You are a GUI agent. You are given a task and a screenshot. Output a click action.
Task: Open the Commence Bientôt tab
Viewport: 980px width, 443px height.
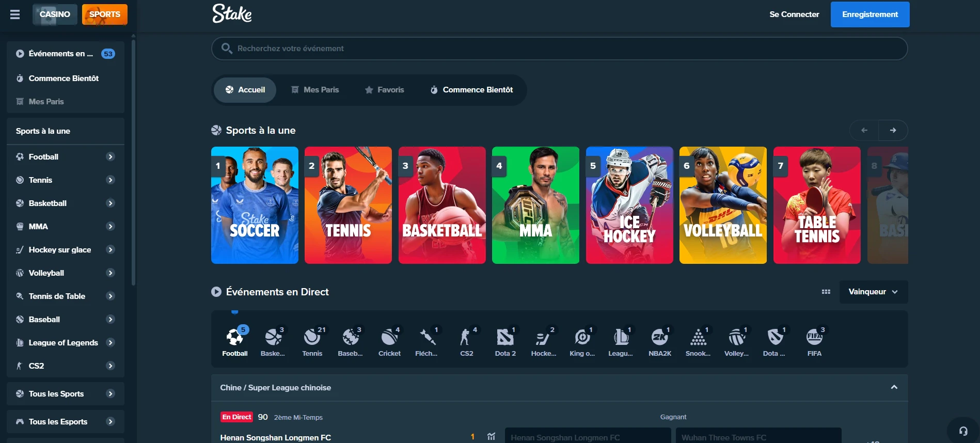pyautogui.click(x=472, y=90)
